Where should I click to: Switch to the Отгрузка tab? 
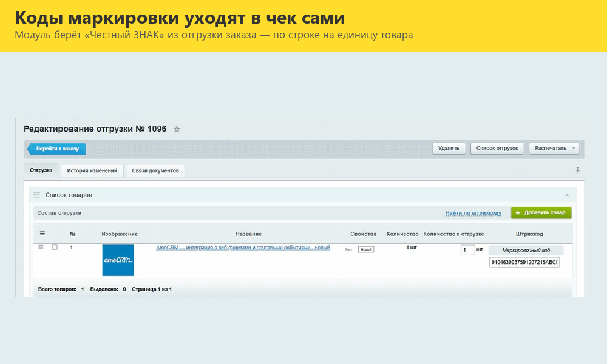click(41, 170)
